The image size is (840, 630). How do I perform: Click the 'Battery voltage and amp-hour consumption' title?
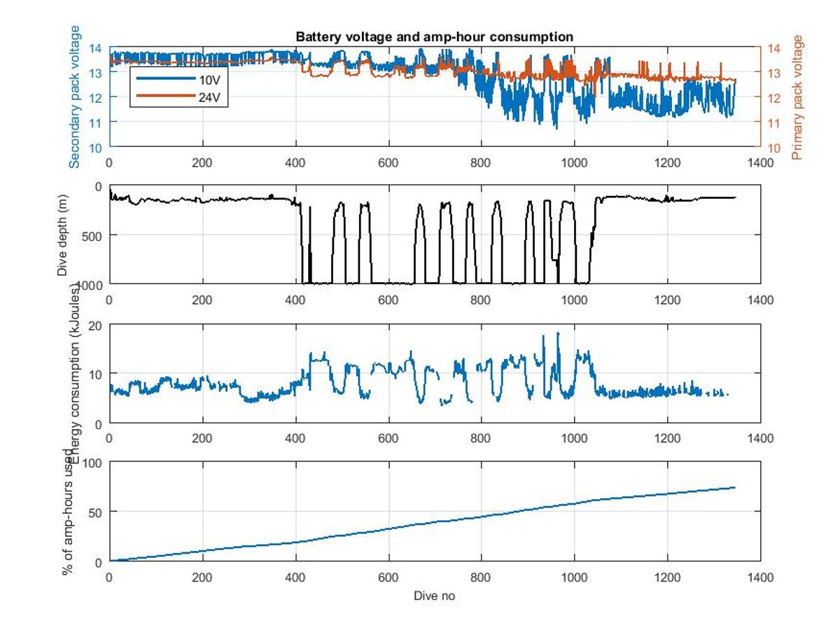[434, 36]
